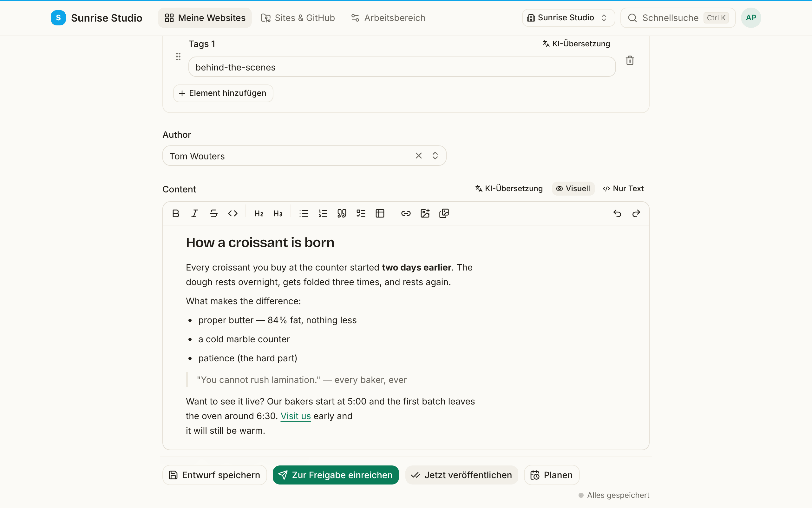Insert inline code formatting
This screenshot has height=508, width=812.
pyautogui.click(x=233, y=213)
